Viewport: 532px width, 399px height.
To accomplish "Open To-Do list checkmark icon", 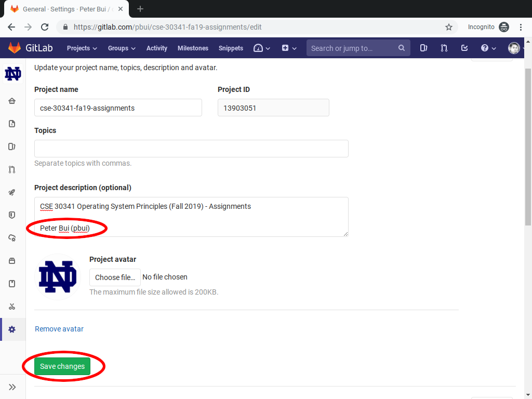I will (464, 48).
